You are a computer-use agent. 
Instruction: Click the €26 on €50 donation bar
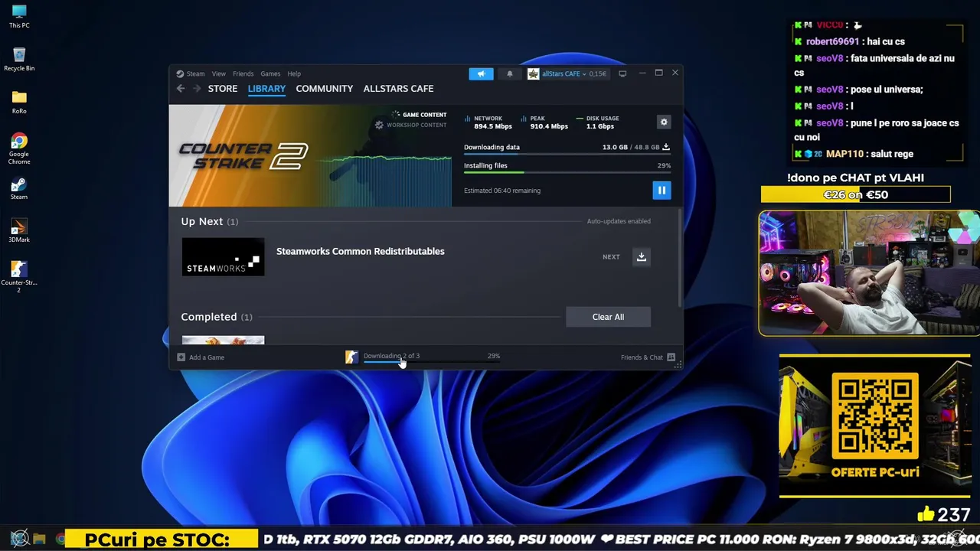(855, 194)
